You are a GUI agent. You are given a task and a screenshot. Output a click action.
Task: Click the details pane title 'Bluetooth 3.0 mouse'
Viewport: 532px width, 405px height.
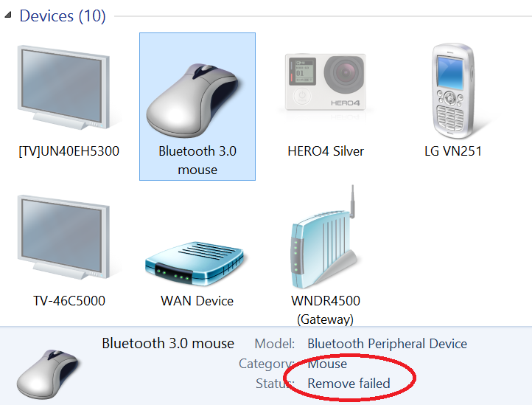coord(168,344)
